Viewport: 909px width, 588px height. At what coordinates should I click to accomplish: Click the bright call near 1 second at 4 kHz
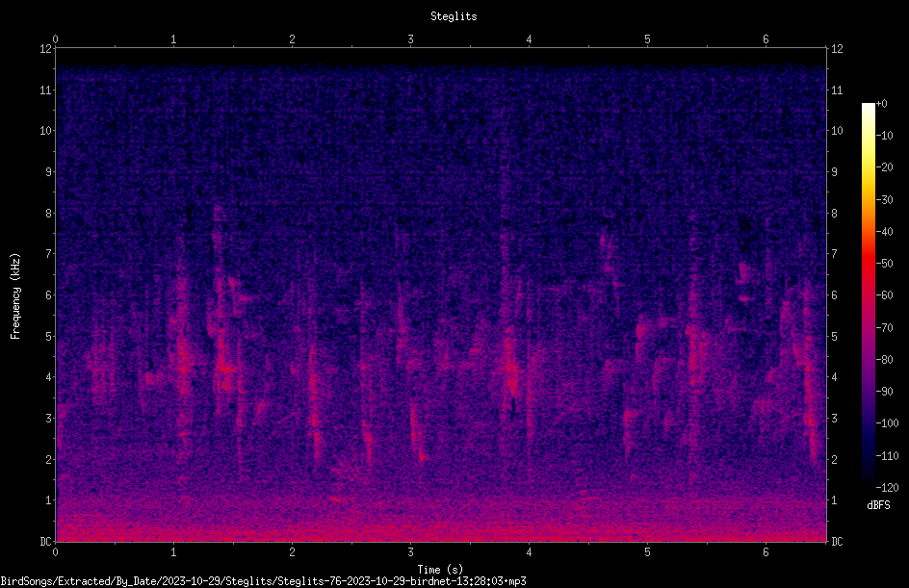[x=184, y=366]
